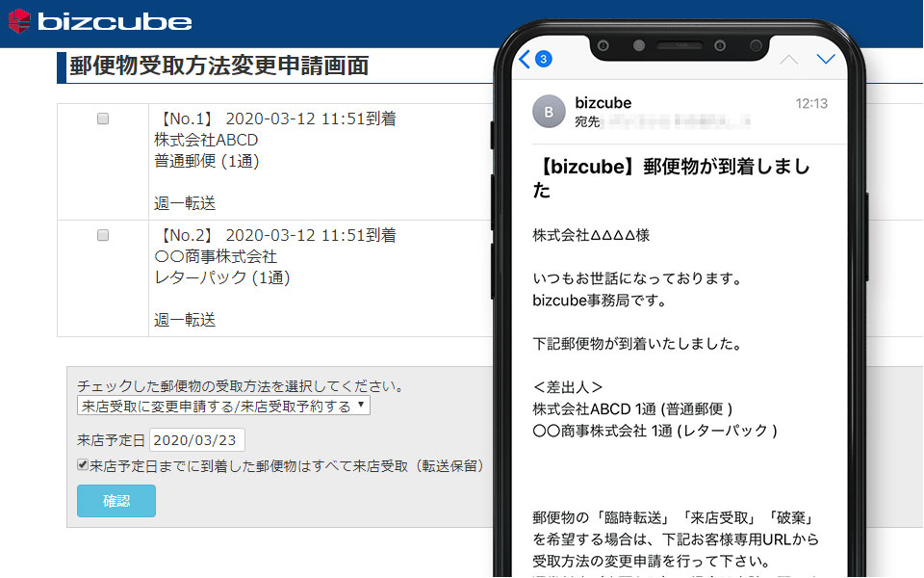Screen dimensions: 924x578
Task: Tap the 宛先 recipient line in email
Action: pyautogui.click(x=662, y=122)
